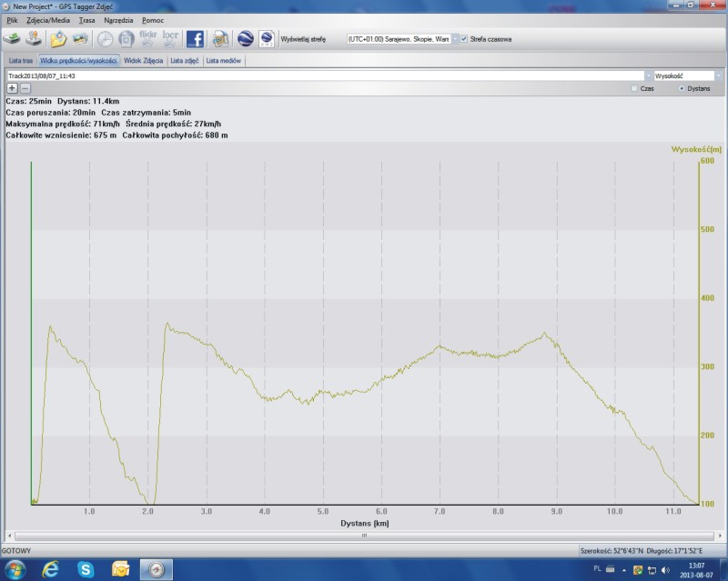Click the Windows Start button

coord(15,569)
